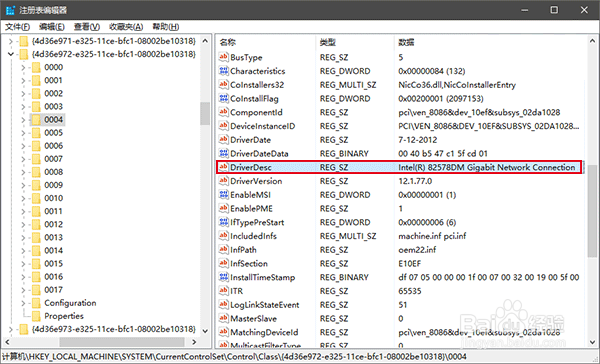Click the tree pane horizontal scrollbar thumb
This screenshot has width=600, height=364.
tap(122, 342)
